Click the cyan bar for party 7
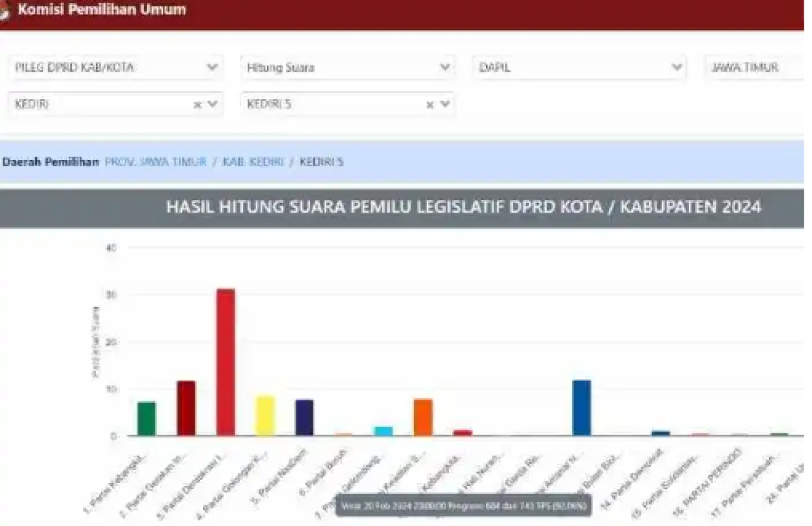This screenshot has height=526, width=812. 384,431
